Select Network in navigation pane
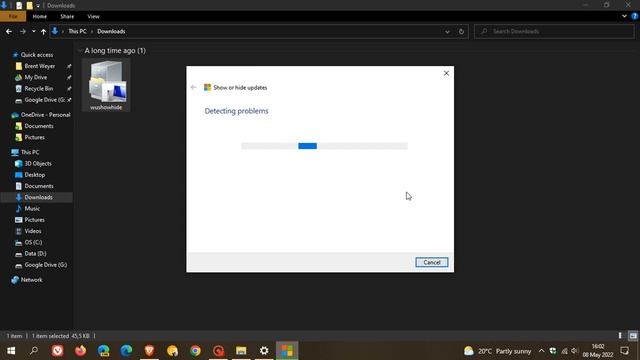The image size is (640, 360). (31, 280)
